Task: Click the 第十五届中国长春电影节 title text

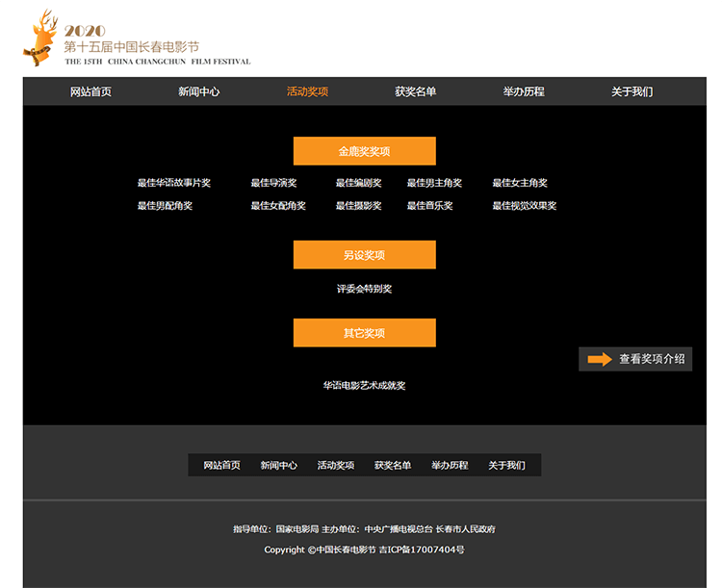Action: tap(131, 47)
